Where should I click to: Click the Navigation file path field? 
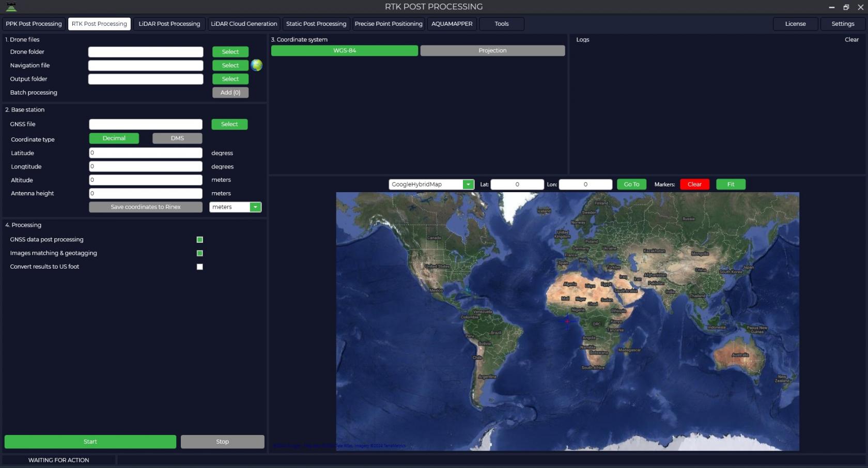146,66
